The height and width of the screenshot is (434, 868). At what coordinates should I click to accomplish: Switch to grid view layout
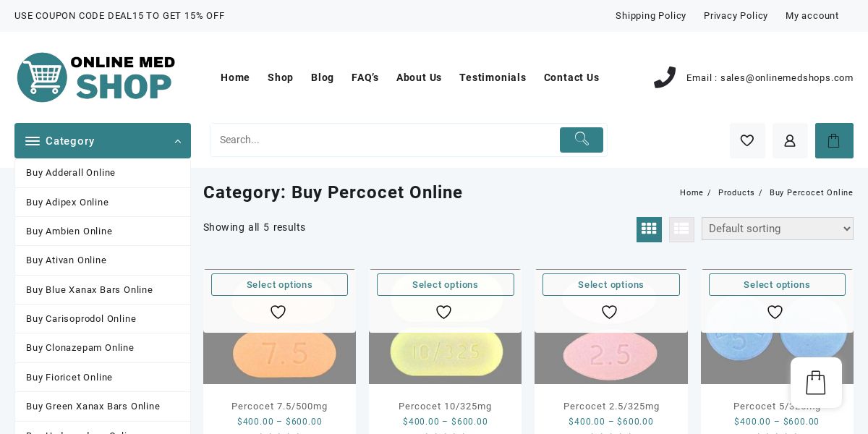[x=649, y=229]
